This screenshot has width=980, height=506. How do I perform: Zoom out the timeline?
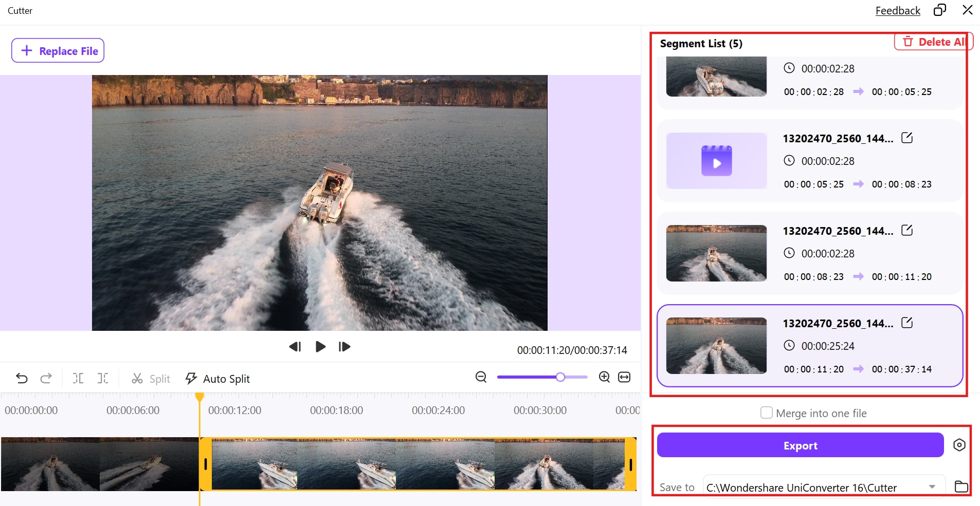(481, 377)
